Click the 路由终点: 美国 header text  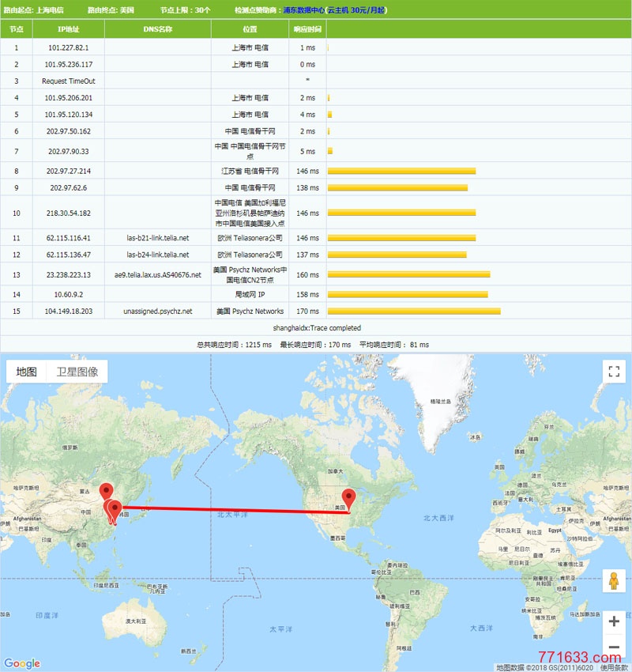point(111,9)
